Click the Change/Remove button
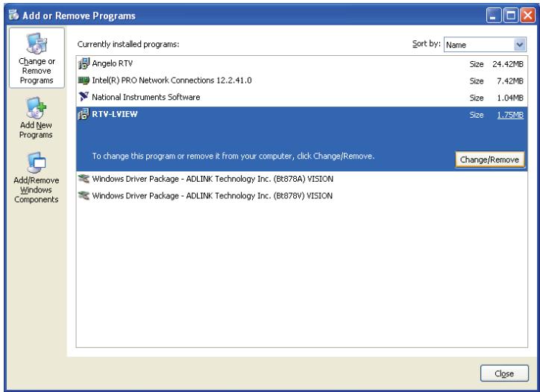 tap(489, 159)
